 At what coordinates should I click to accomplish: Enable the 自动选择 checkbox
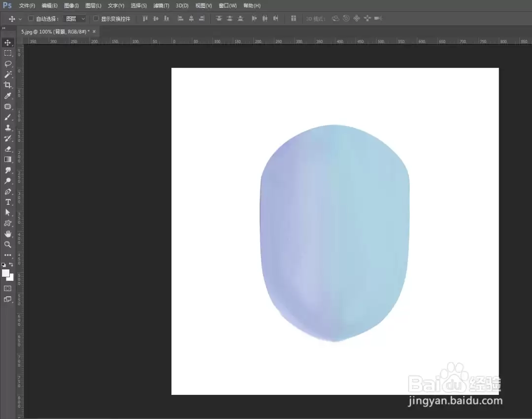pos(31,19)
